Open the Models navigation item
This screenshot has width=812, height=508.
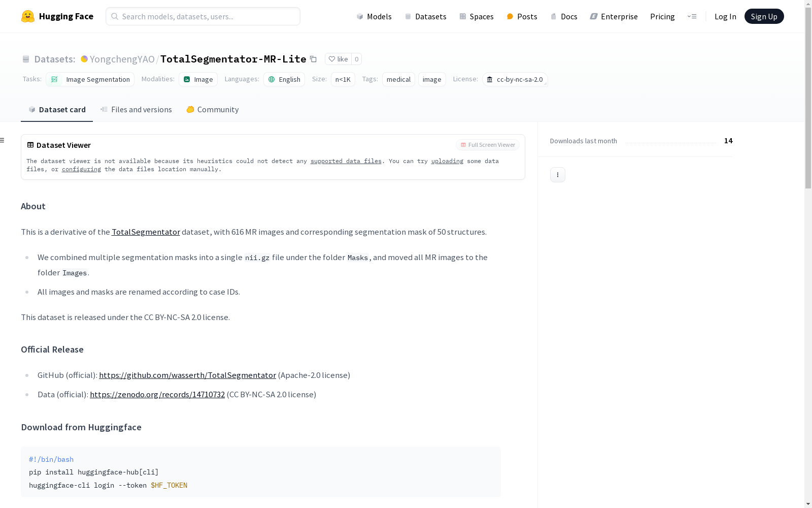[x=374, y=16]
